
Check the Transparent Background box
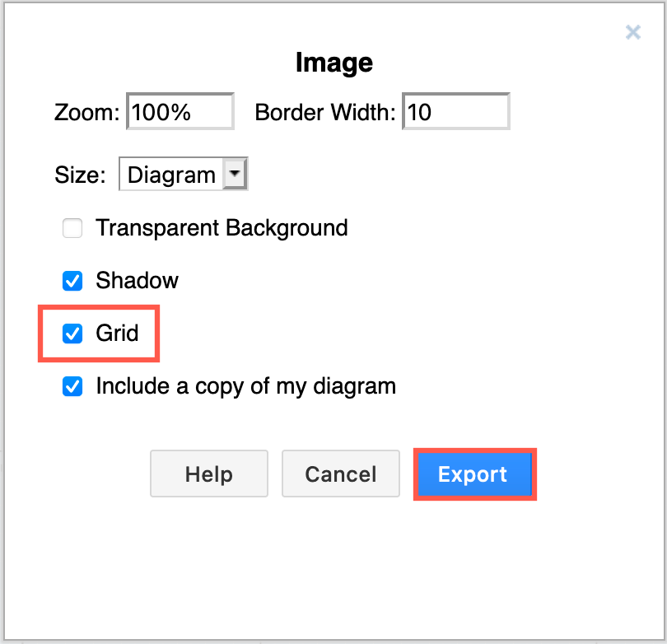pyautogui.click(x=72, y=228)
